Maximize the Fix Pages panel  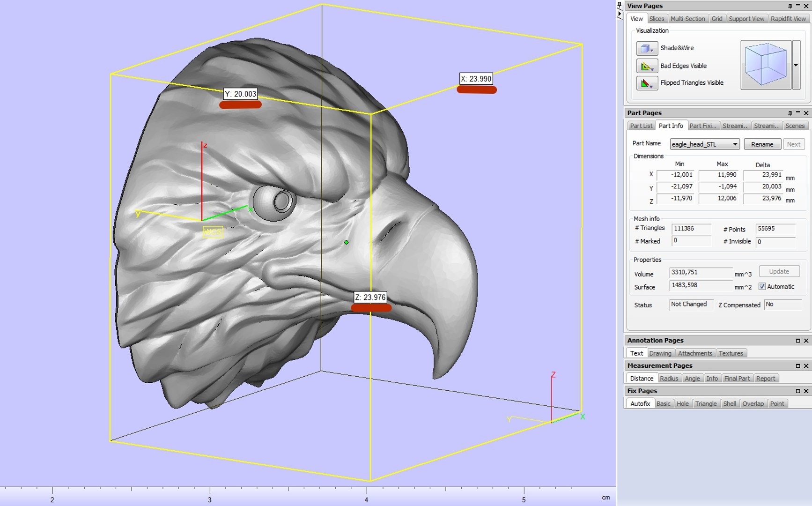[x=798, y=391]
